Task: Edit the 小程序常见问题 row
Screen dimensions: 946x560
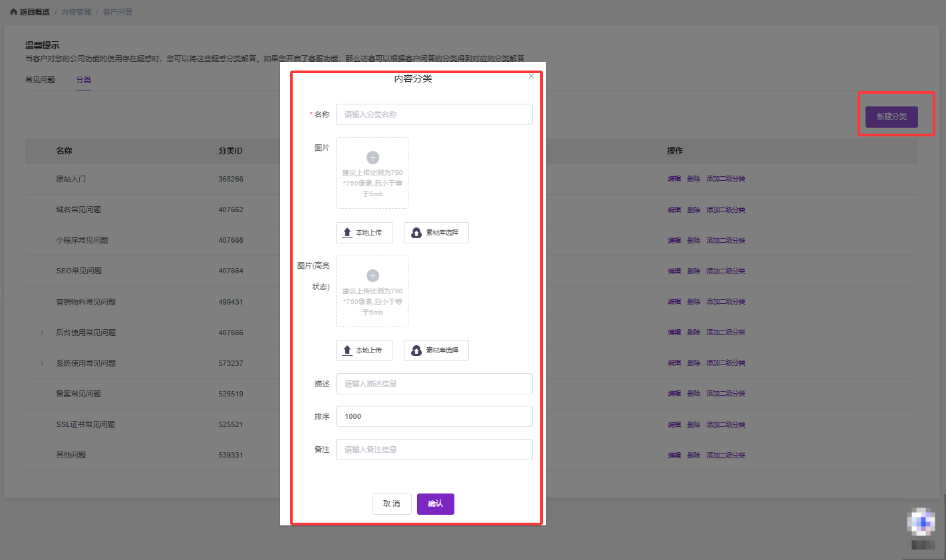Action: pos(674,240)
